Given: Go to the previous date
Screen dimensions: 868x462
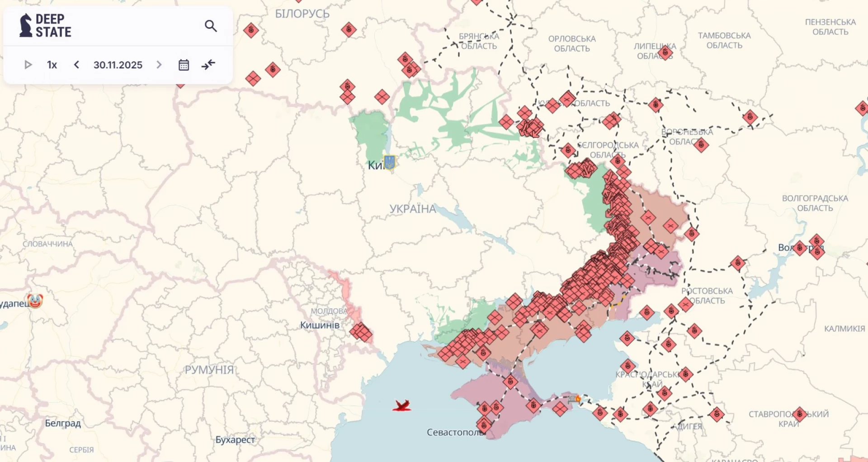Looking at the screenshot, I should click(x=76, y=65).
